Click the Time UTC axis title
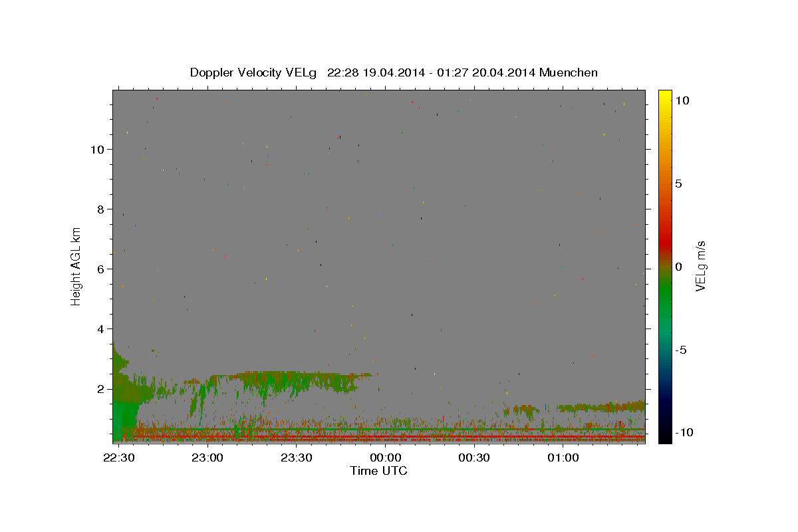The height and width of the screenshot is (532, 798). click(x=378, y=471)
